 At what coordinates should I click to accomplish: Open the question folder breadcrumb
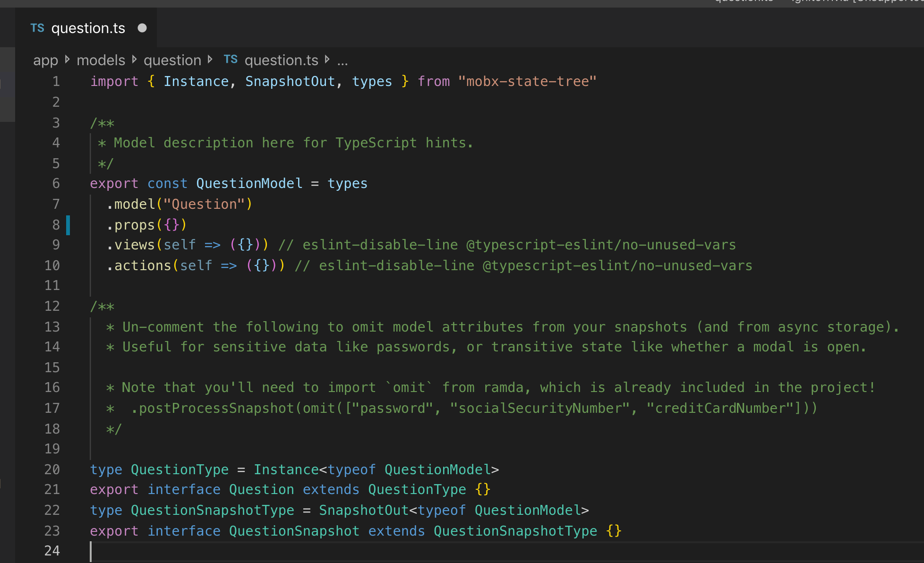172,60
